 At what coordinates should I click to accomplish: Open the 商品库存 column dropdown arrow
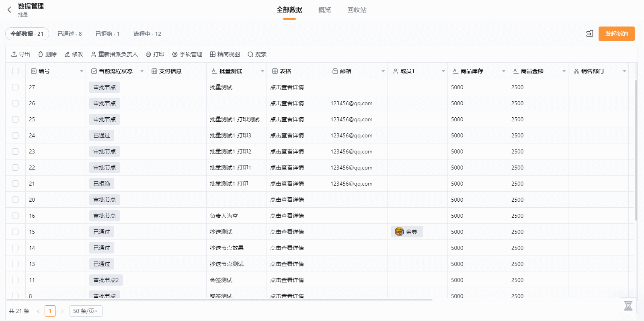click(504, 71)
